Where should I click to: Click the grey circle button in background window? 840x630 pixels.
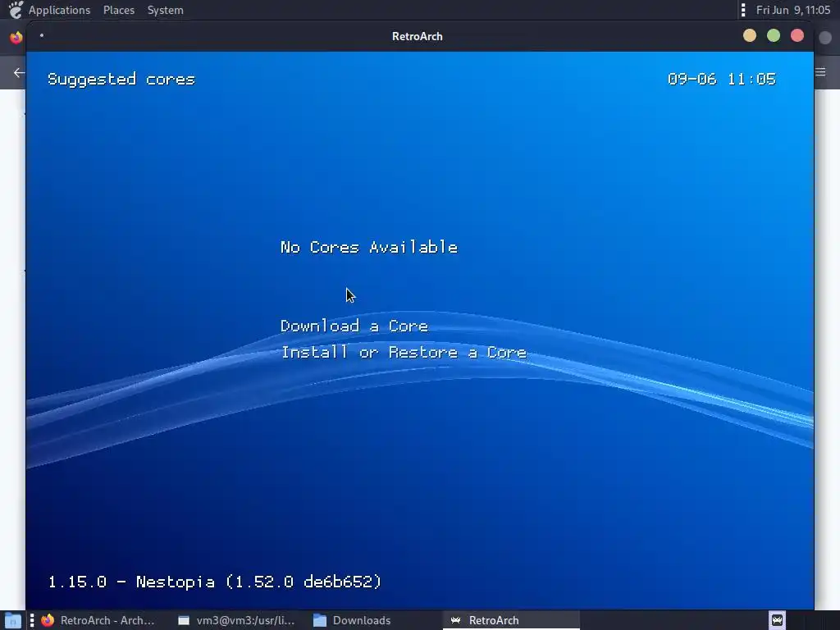tap(825, 38)
